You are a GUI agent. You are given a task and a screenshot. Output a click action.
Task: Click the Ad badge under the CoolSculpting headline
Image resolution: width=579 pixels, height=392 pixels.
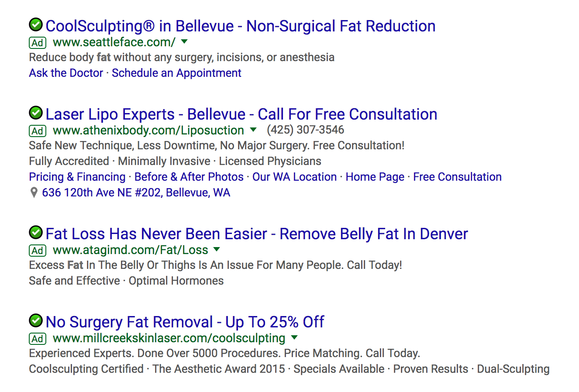coord(37,42)
